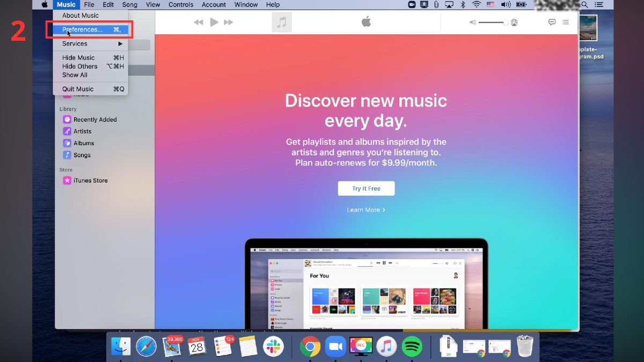Choose Show All in Music menu
644x362 pixels.
(x=90, y=75)
